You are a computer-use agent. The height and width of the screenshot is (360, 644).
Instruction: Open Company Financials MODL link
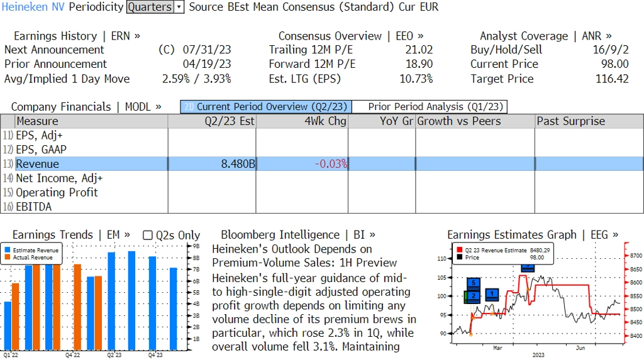point(86,107)
